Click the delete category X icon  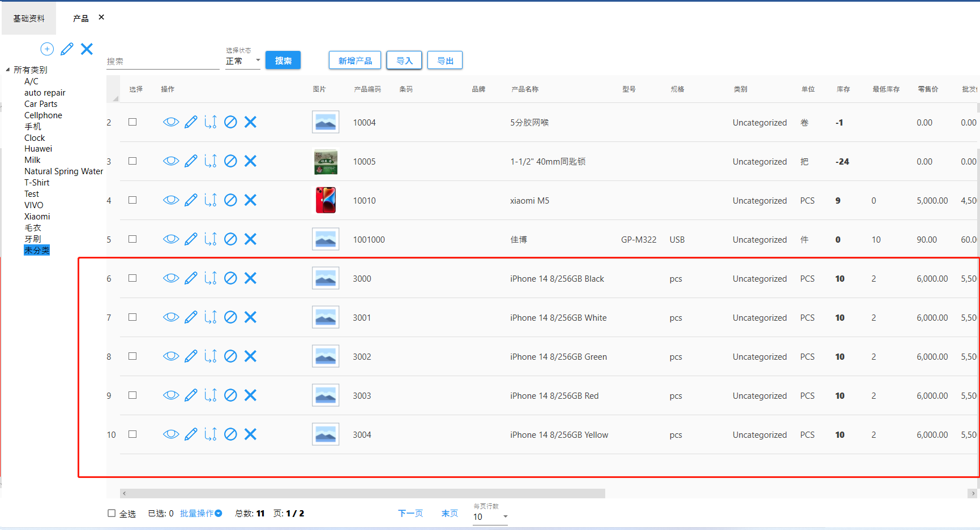click(87, 49)
